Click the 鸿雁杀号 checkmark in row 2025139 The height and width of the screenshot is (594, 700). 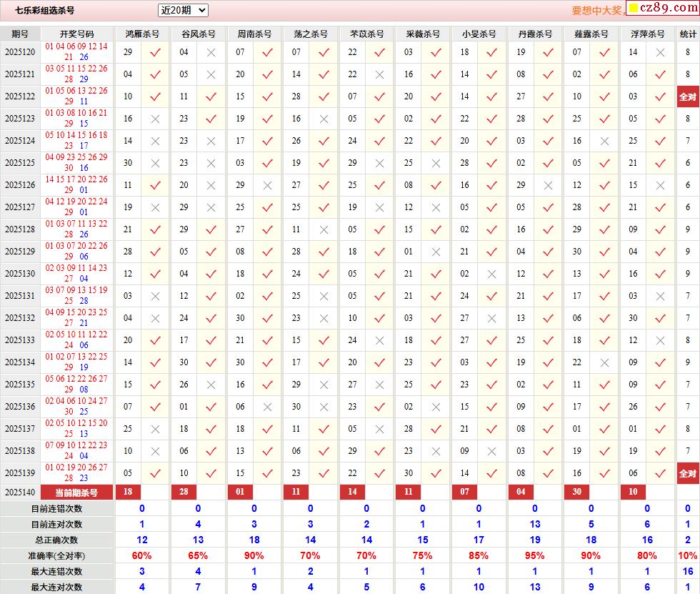(155, 473)
